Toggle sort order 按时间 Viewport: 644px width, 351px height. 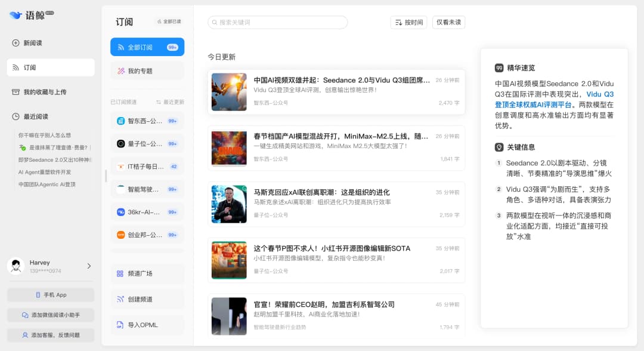tap(408, 22)
